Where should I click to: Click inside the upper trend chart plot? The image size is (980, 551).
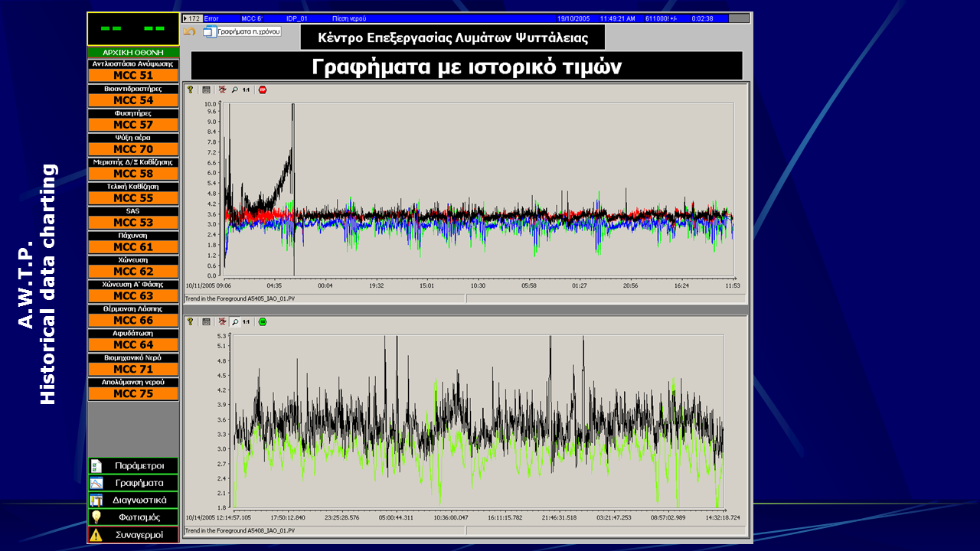[482, 168]
